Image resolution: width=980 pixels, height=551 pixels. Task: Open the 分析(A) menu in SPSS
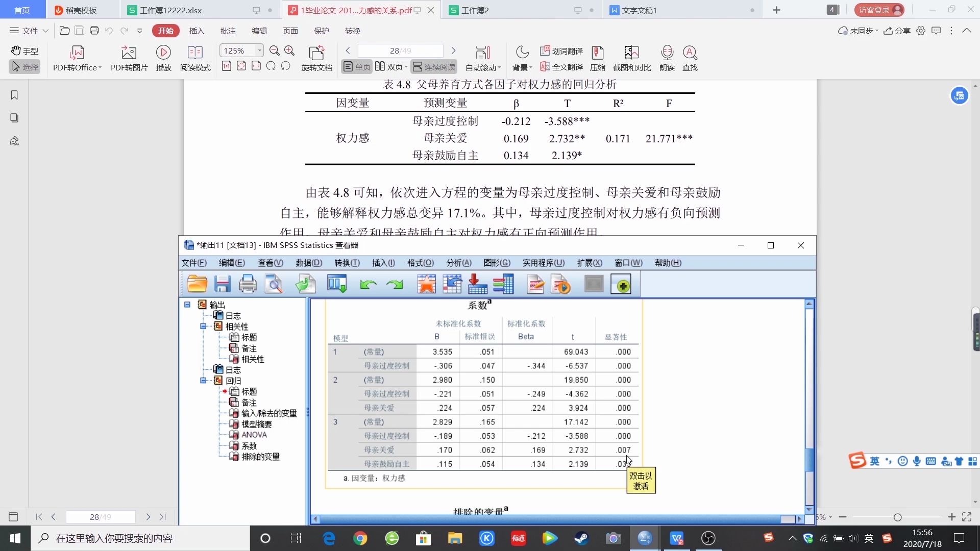click(x=458, y=263)
